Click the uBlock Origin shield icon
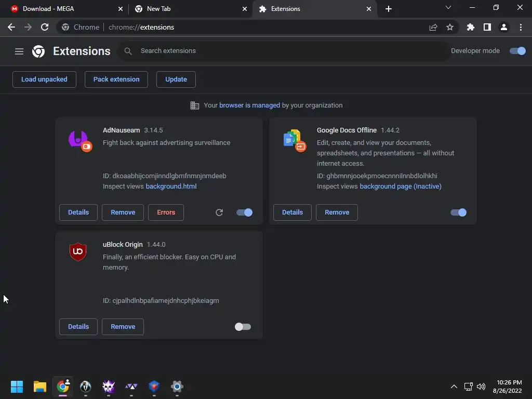The width and height of the screenshot is (532, 399). point(78,252)
